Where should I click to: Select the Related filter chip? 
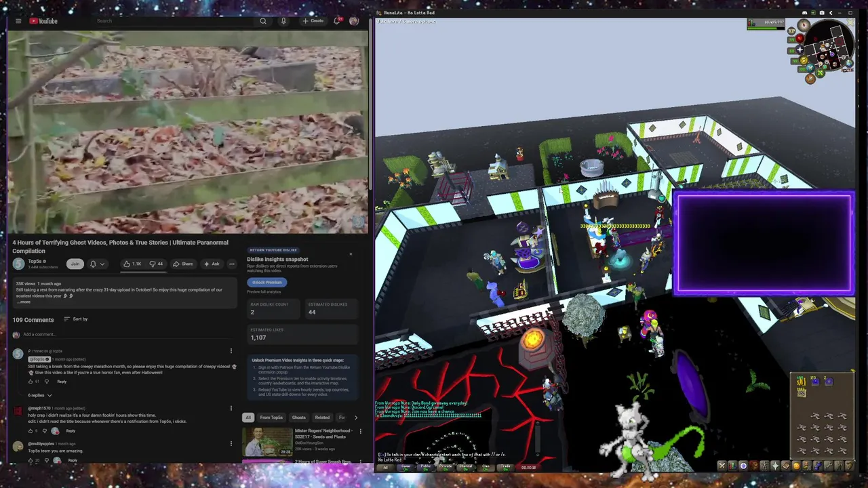322,418
